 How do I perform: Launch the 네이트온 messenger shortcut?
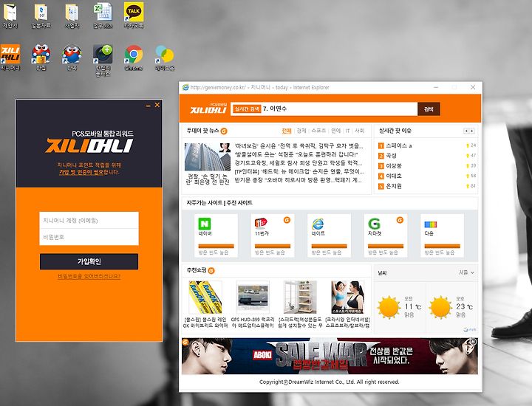(165, 58)
